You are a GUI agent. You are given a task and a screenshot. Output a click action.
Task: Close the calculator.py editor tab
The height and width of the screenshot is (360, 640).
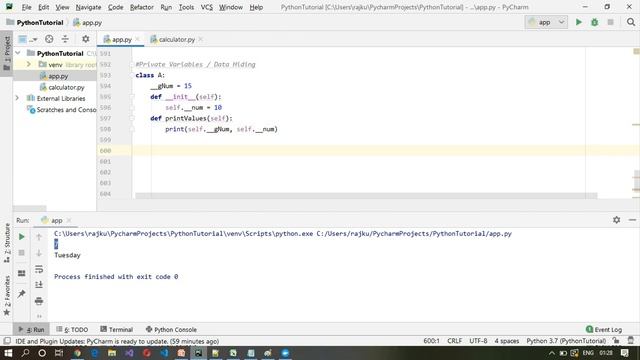pyautogui.click(x=200, y=39)
